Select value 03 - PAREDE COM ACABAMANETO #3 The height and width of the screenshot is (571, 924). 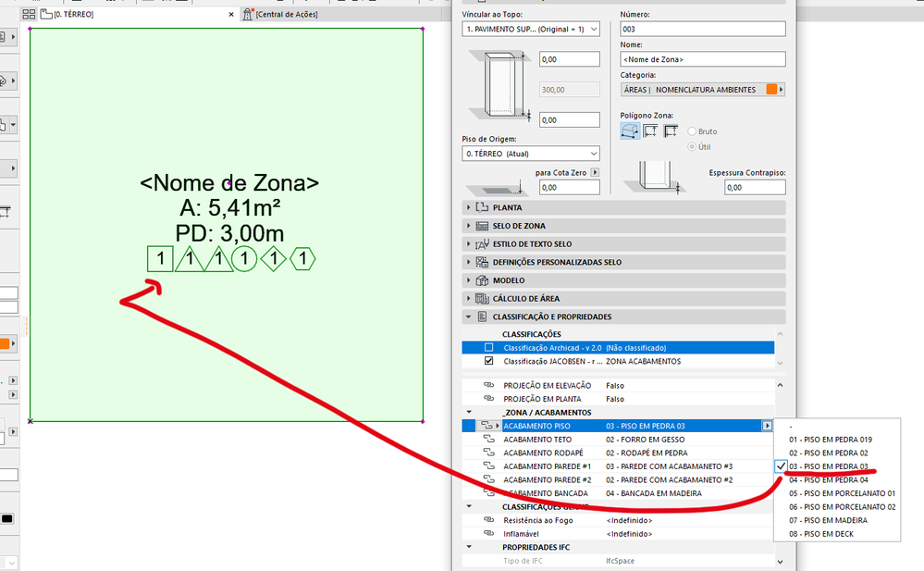(x=669, y=466)
